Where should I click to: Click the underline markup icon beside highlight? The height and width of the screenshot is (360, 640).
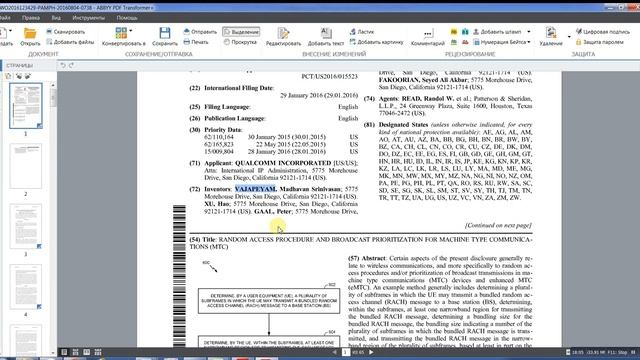pos(465,31)
